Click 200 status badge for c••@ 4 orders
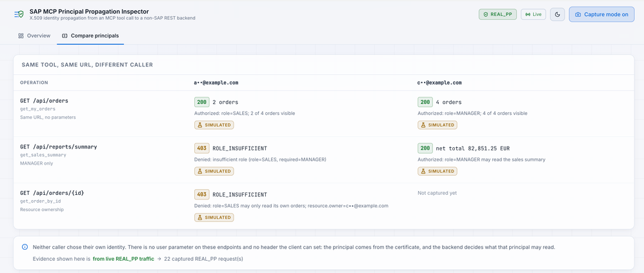This screenshot has width=644, height=273. [425, 102]
